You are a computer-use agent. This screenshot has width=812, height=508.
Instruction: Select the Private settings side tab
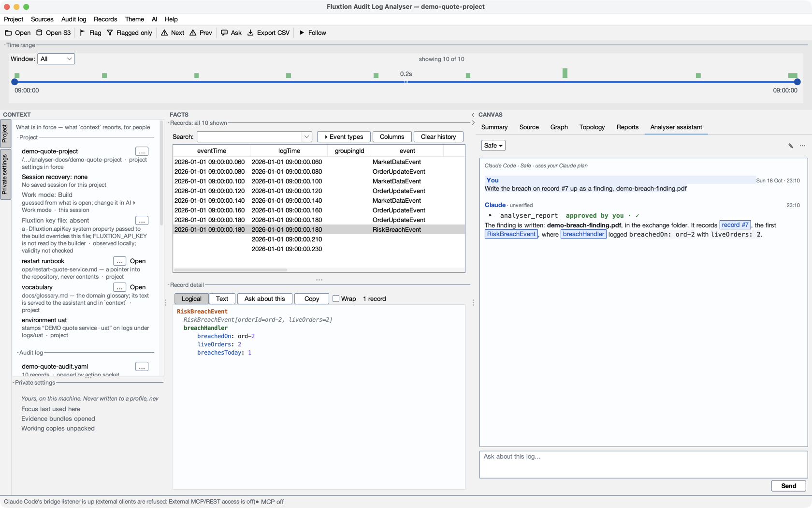[x=5, y=175]
